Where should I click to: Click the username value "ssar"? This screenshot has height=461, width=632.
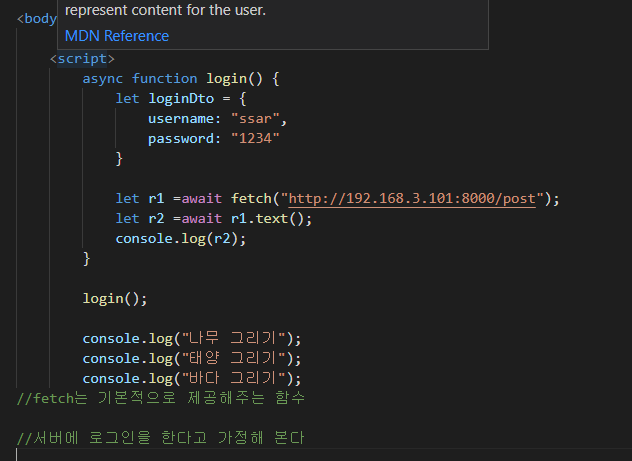point(255,119)
